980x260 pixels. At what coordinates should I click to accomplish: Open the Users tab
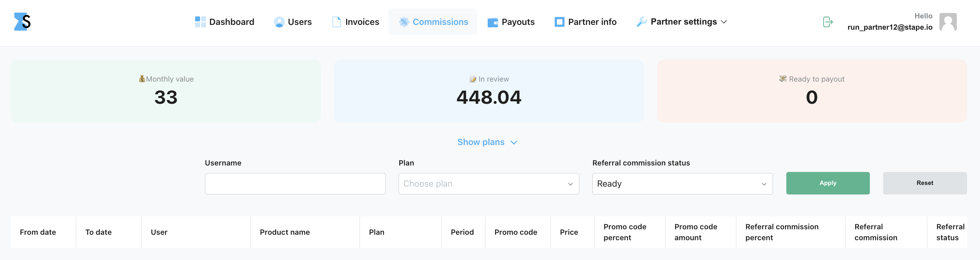(x=293, y=22)
